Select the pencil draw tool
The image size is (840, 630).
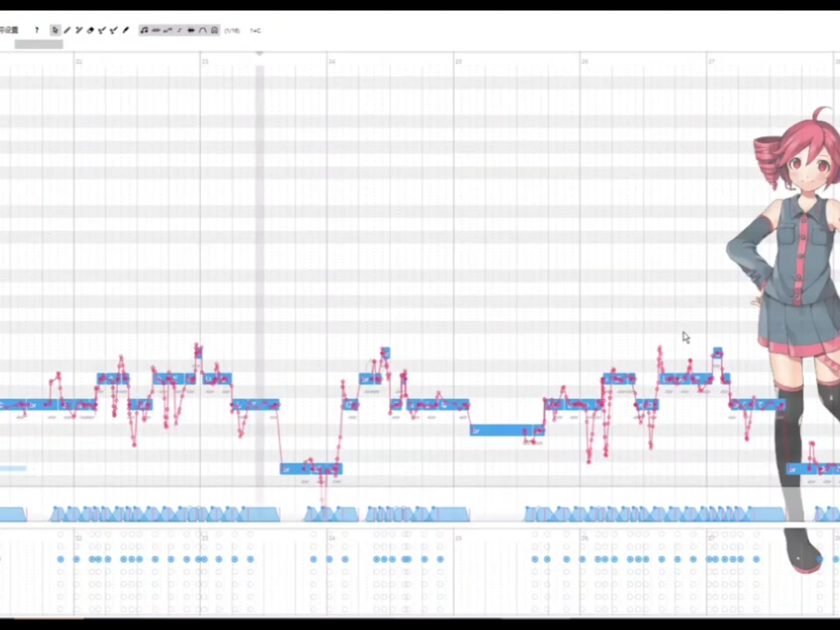67,30
